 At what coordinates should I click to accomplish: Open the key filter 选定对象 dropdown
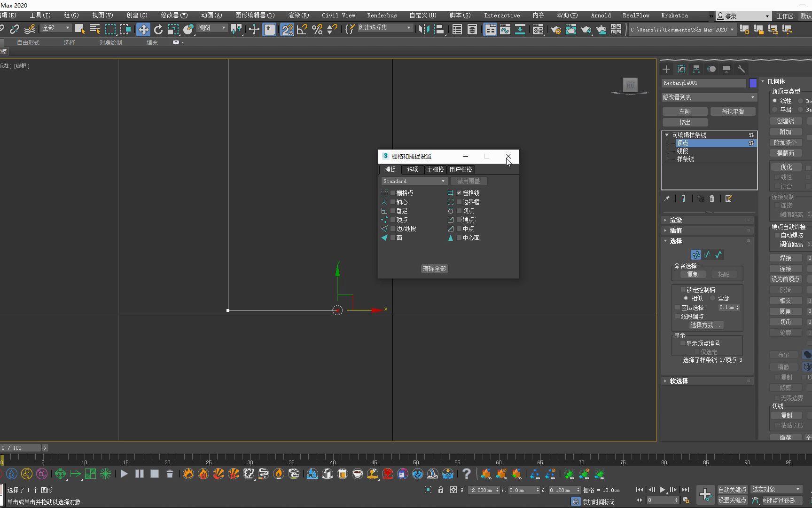click(x=776, y=490)
